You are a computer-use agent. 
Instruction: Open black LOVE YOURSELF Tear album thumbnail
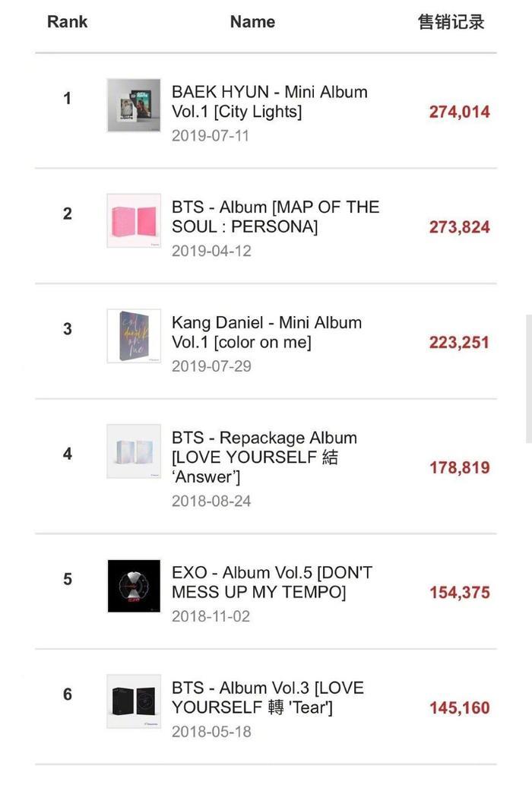[134, 701]
